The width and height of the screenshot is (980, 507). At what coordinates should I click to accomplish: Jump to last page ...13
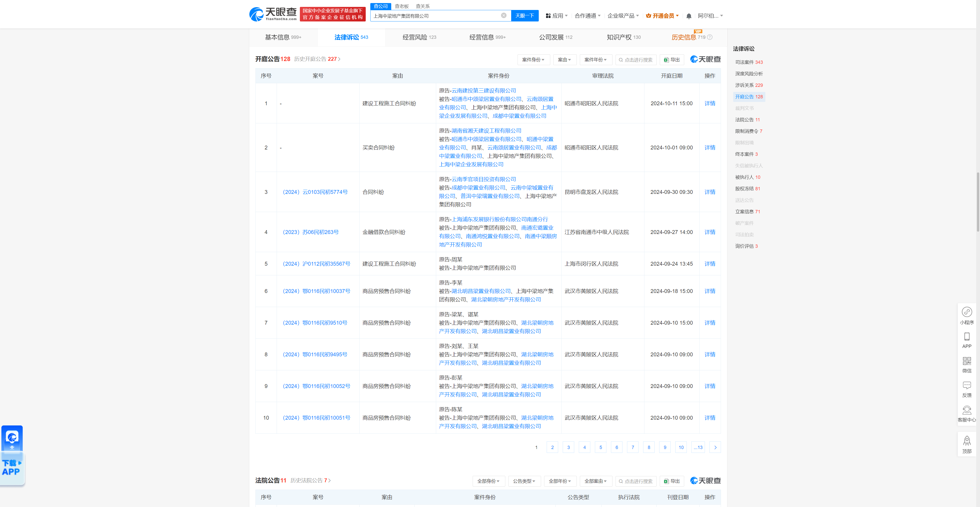click(698, 448)
